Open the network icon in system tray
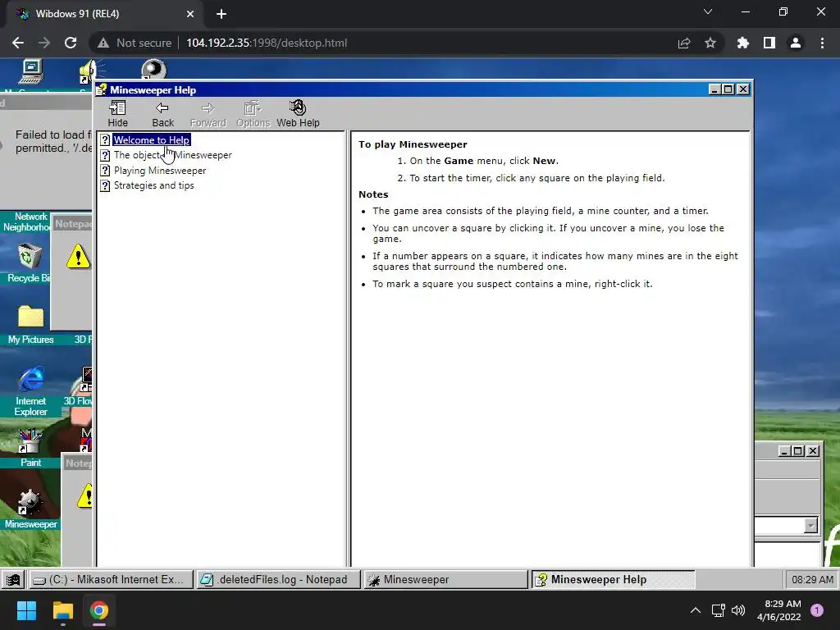Image resolution: width=840 pixels, height=630 pixels. (x=718, y=610)
